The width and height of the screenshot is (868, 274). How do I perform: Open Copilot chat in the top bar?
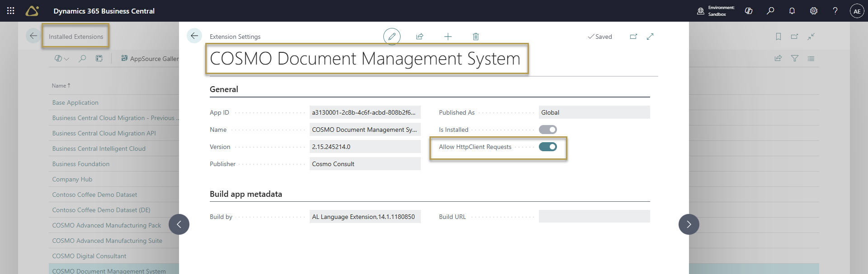click(749, 11)
